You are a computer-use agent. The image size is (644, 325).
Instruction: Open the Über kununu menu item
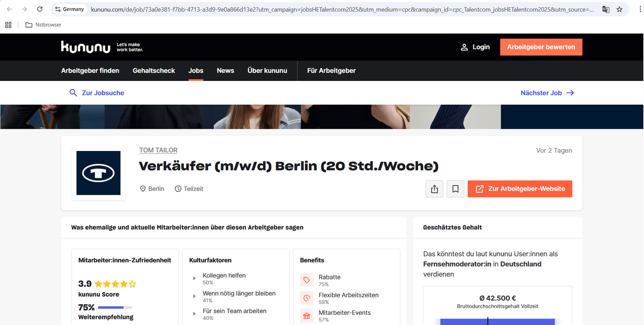tap(267, 70)
